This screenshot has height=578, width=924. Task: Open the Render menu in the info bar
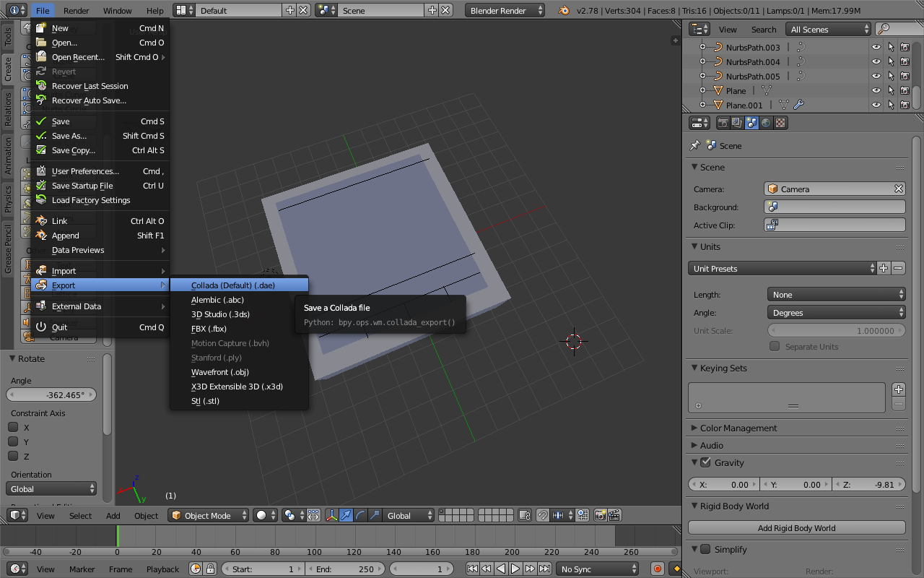point(77,11)
